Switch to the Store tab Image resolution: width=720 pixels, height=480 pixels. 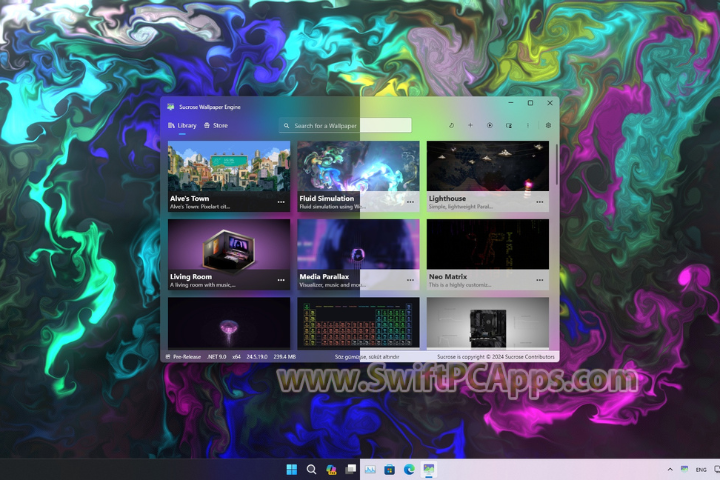pos(216,125)
